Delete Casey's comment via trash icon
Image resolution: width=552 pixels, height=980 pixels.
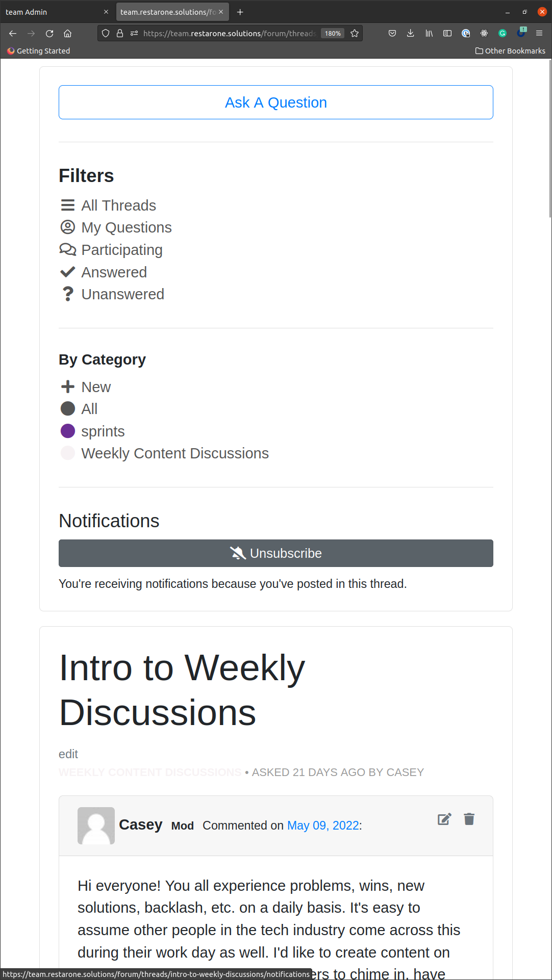(x=469, y=819)
